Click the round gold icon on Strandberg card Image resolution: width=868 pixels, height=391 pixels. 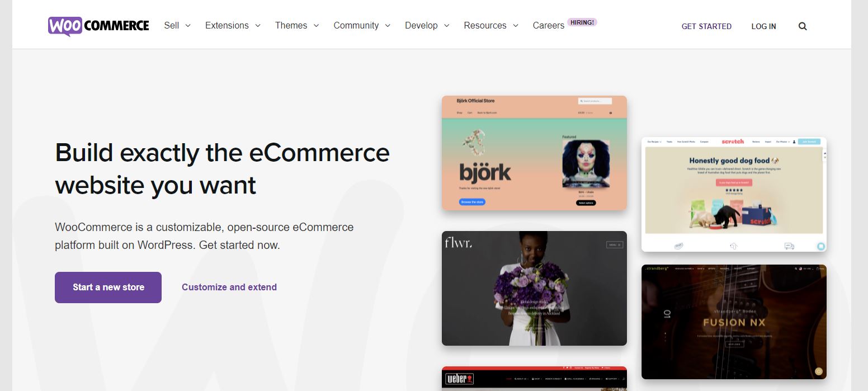(818, 371)
